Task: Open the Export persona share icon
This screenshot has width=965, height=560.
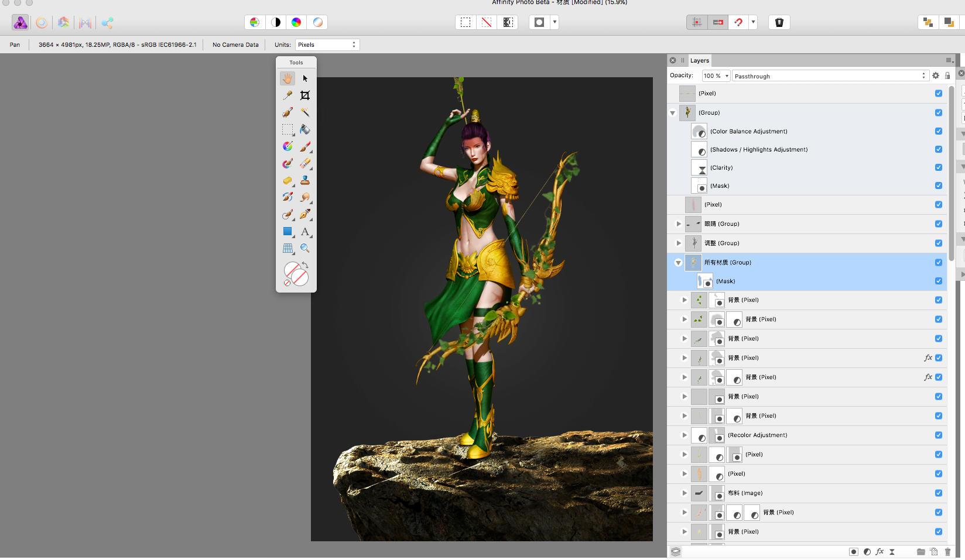Action: 107,22
